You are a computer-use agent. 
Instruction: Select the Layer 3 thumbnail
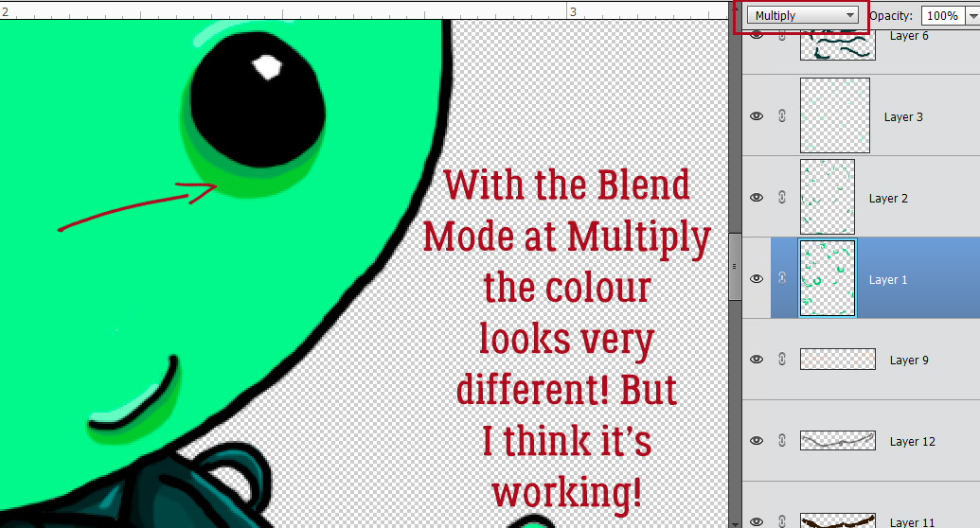835,115
